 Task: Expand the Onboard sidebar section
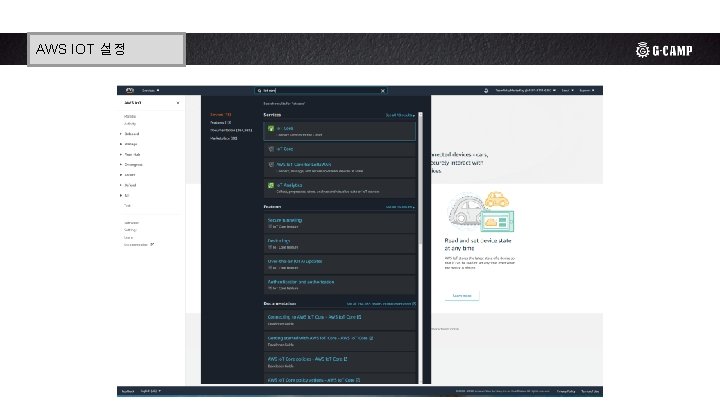point(129,134)
